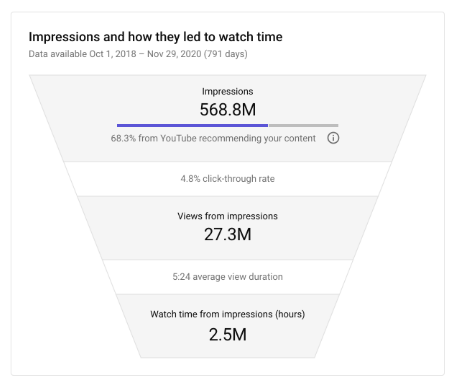
Task: Select the 68.3% YouTube recommending text
Action: (213, 138)
